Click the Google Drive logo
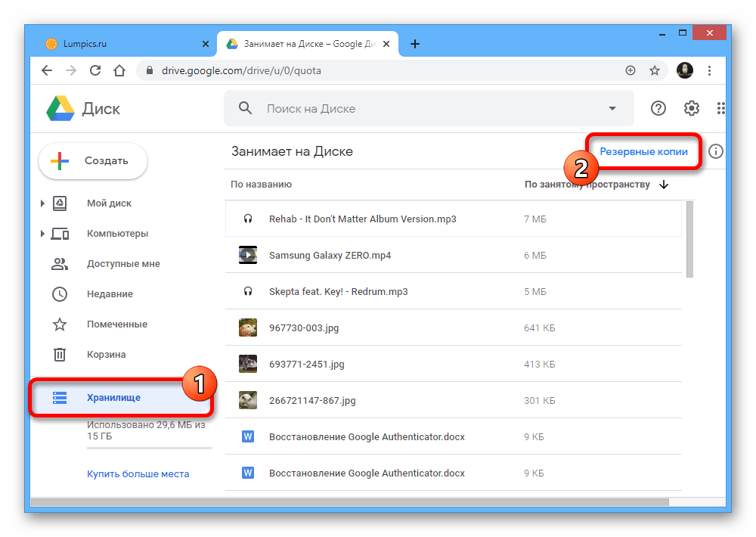 click(x=60, y=108)
